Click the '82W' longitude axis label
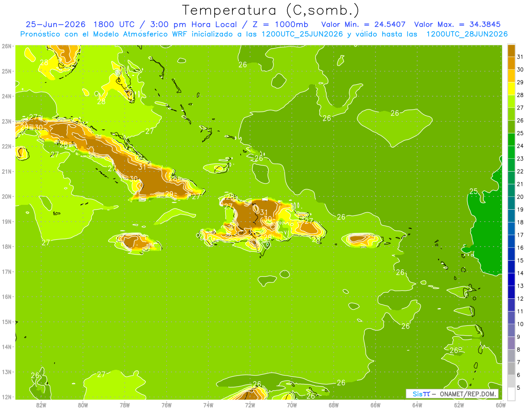 point(41,405)
